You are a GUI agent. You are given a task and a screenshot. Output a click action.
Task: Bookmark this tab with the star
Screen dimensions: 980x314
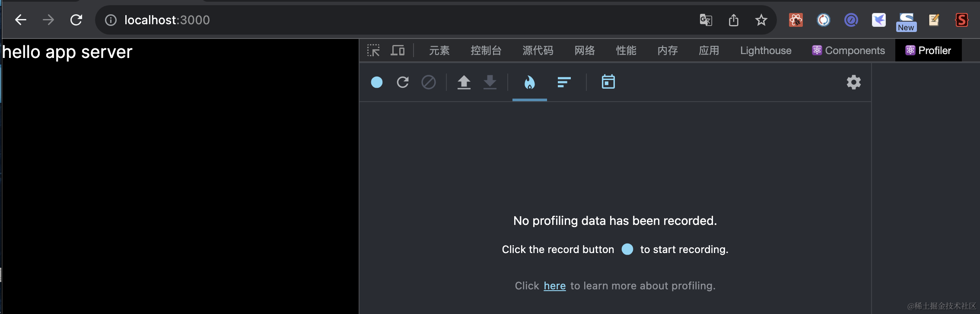tap(761, 20)
